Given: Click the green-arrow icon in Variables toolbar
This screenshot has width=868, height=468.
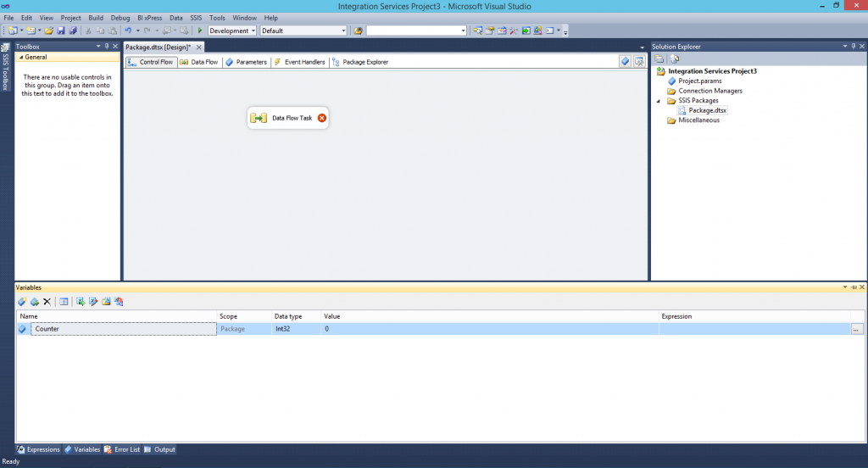Looking at the screenshot, I should [x=81, y=301].
